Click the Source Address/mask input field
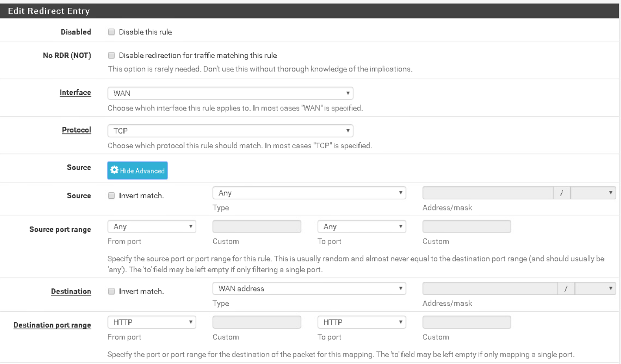621x364 pixels. coord(488,193)
